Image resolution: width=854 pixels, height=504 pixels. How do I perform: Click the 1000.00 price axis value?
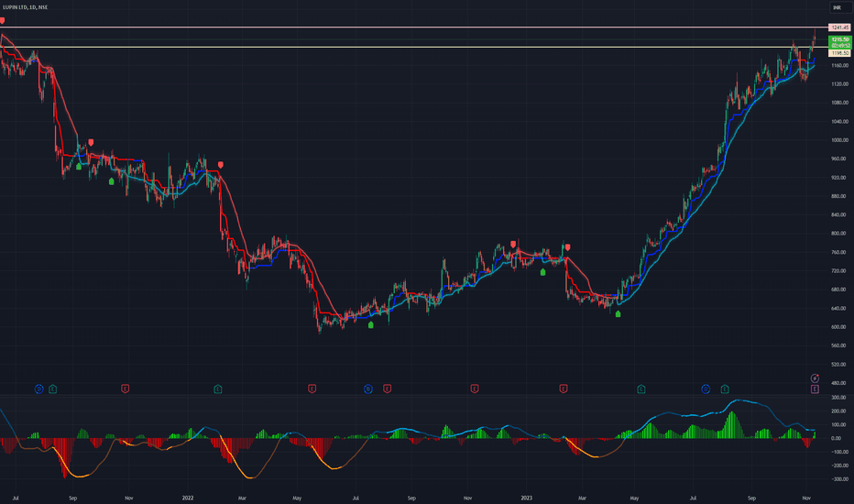point(839,140)
